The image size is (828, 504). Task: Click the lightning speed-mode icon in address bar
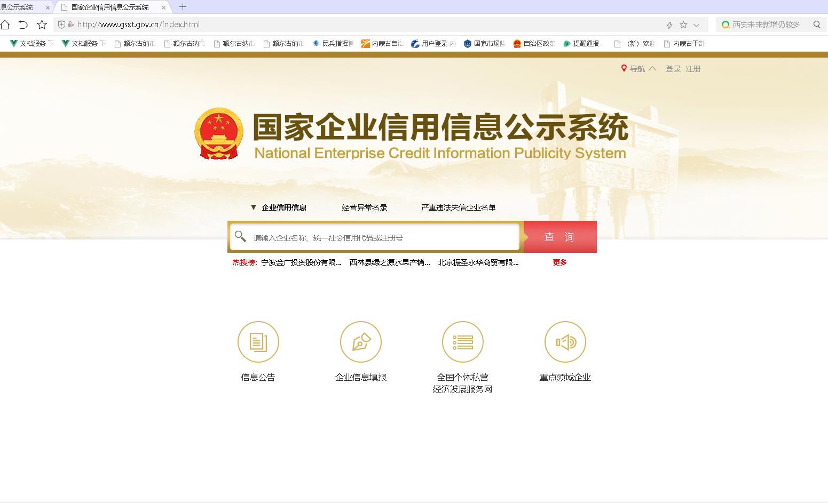[x=669, y=25]
